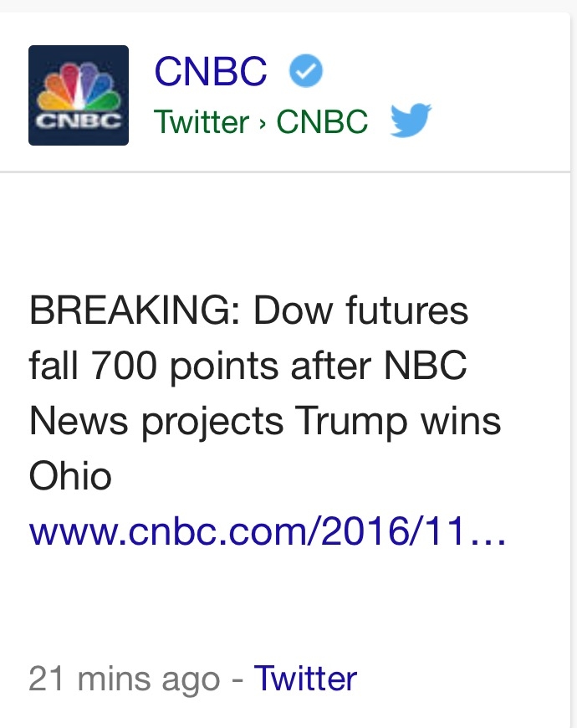Open the CNBC account name link
This screenshot has width=577, height=728.
click(211, 71)
